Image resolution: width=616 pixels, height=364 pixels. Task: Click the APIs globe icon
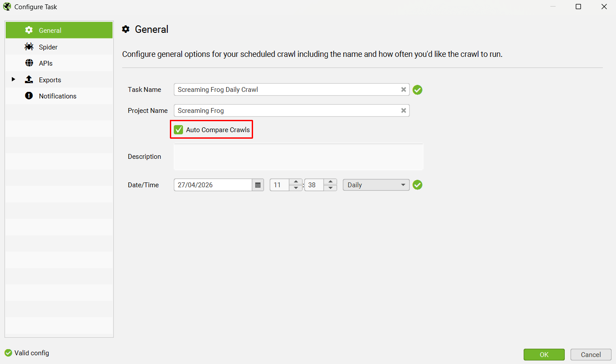point(29,63)
